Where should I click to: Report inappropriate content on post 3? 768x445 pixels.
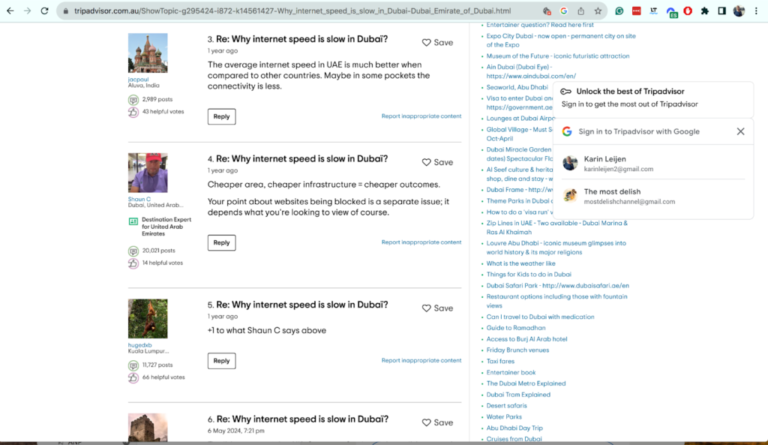click(421, 116)
